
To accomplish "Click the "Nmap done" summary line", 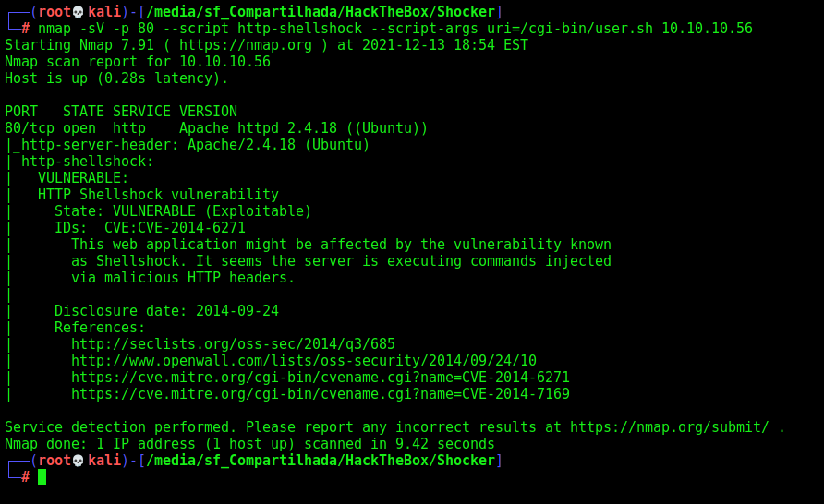I will (x=249, y=444).
